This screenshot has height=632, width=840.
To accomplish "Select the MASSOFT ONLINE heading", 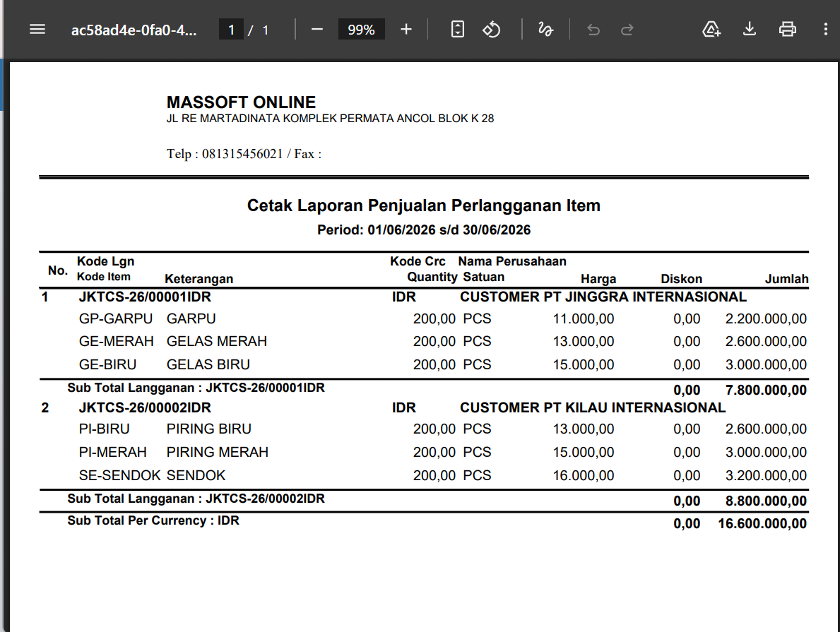I will coord(241,102).
